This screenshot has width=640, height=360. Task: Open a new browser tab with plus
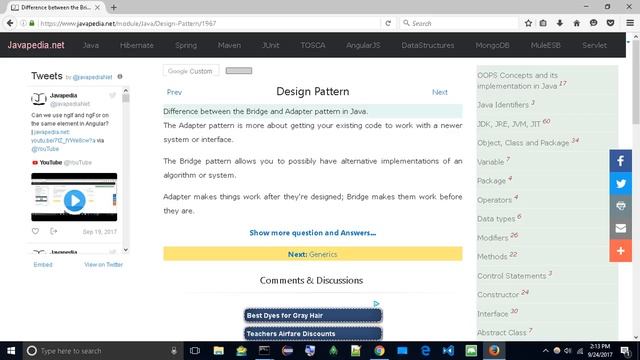coord(113,7)
